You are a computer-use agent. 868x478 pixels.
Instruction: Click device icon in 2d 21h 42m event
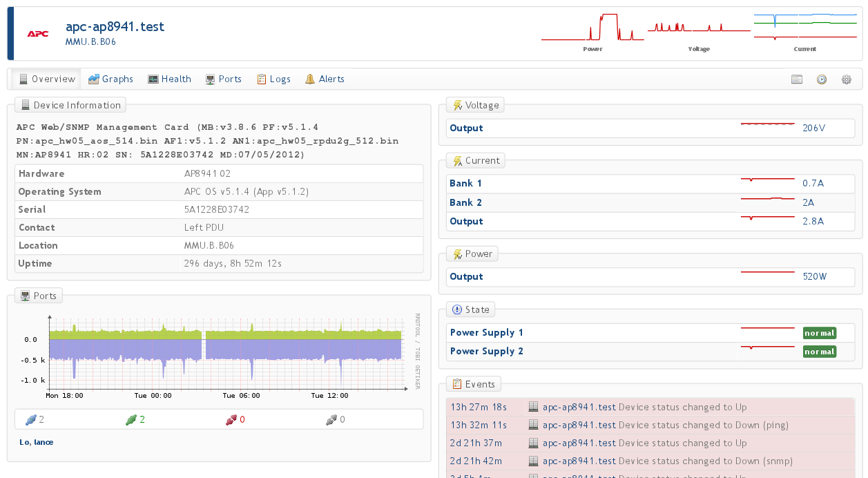[533, 461]
